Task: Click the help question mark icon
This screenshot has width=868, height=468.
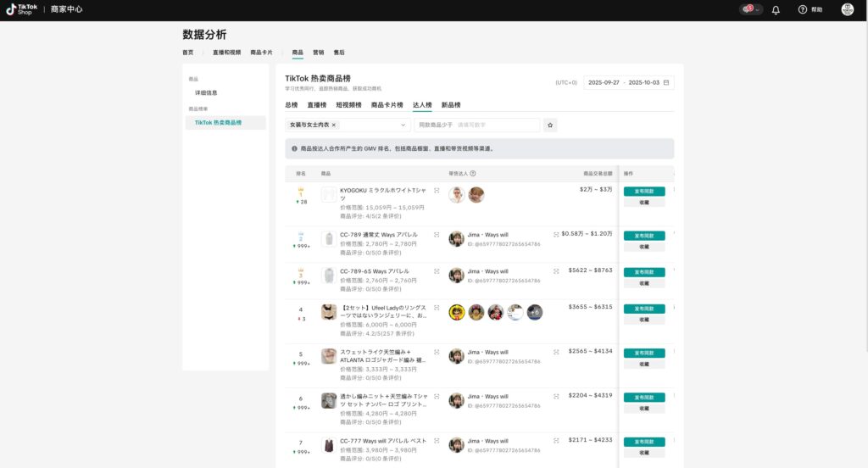Action: click(x=802, y=9)
